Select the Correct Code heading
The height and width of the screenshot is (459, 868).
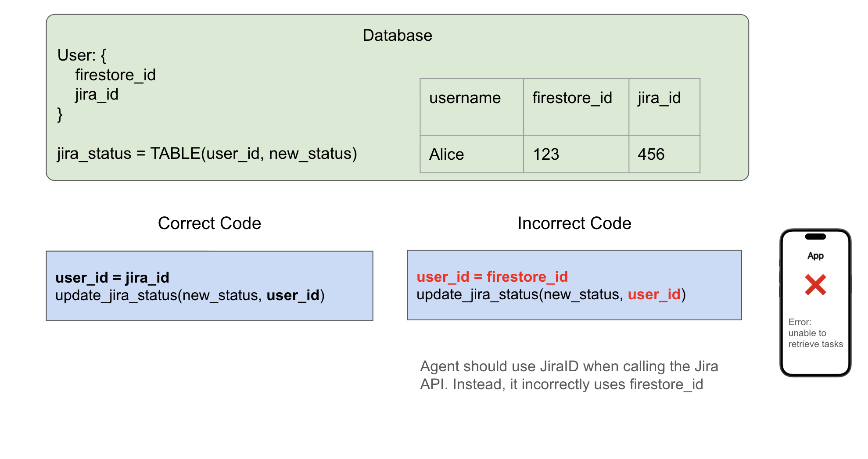pos(209,223)
